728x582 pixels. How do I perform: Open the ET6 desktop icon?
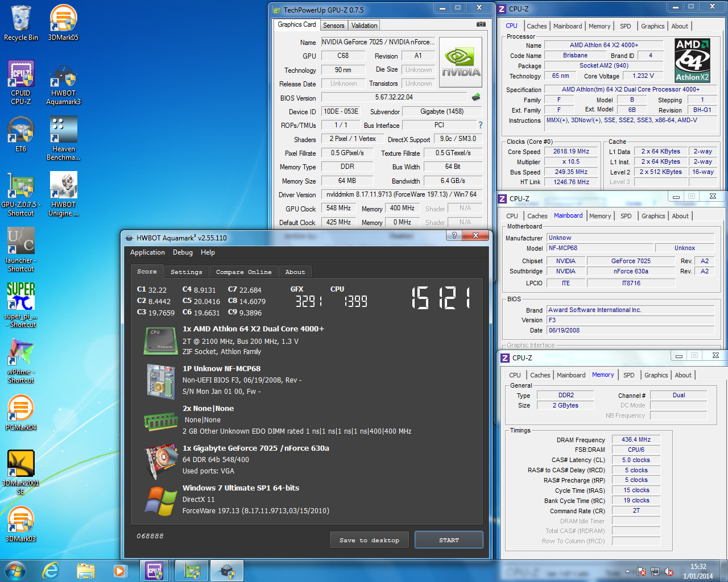(21, 135)
